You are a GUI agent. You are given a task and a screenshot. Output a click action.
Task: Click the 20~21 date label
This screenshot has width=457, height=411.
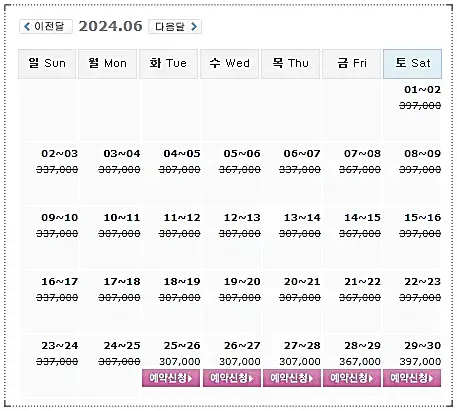(302, 282)
